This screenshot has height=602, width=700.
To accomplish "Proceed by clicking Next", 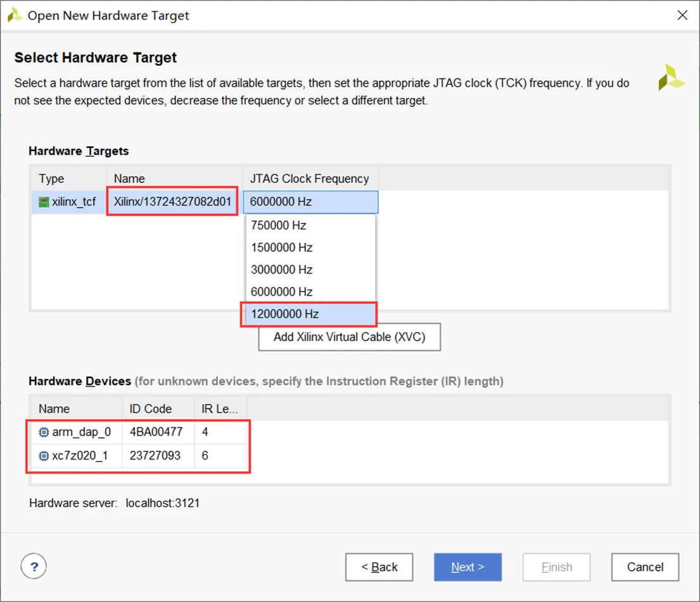I will coord(468,567).
